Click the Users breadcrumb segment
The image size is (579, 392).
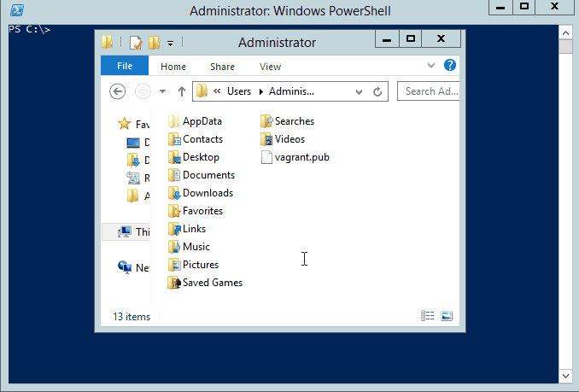[x=239, y=91]
